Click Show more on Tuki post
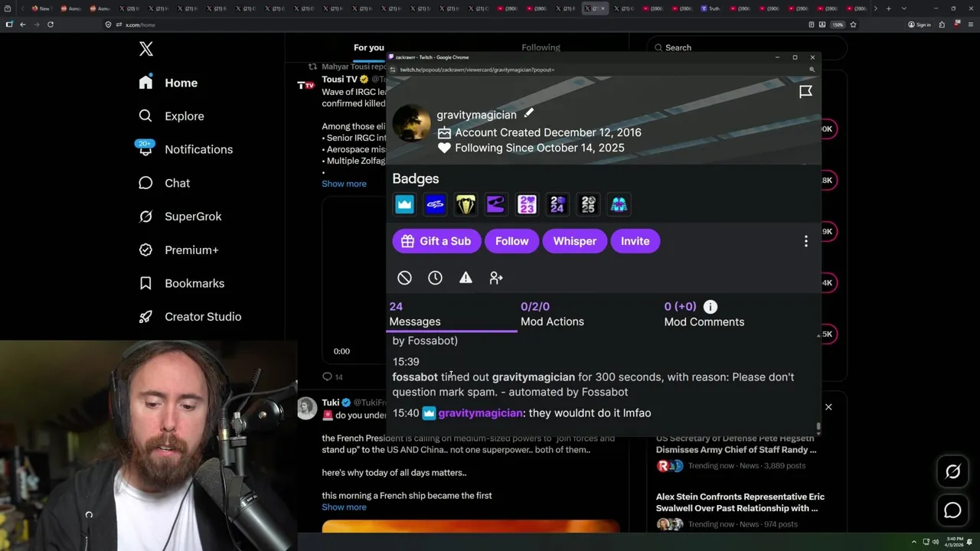The image size is (980, 551). [x=344, y=507]
